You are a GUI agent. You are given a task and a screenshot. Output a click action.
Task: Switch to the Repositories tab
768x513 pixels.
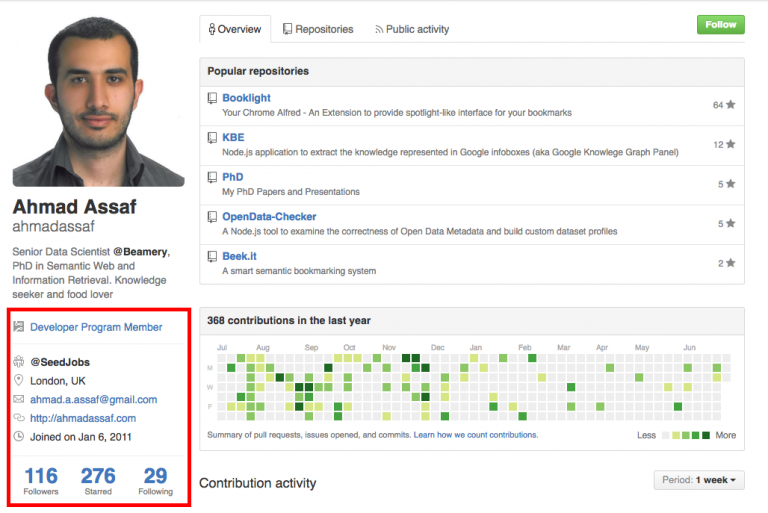pos(318,29)
